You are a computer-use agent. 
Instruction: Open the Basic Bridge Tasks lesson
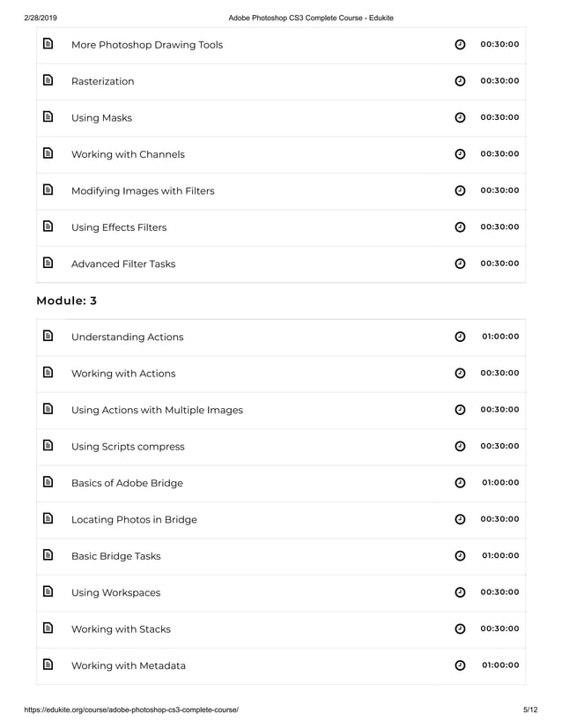pos(116,556)
